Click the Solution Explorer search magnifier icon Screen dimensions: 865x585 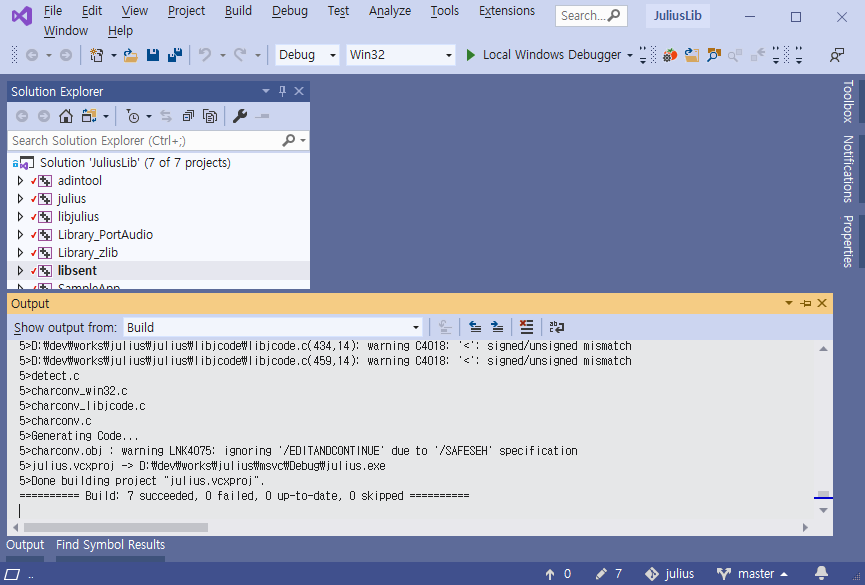pyautogui.click(x=289, y=141)
